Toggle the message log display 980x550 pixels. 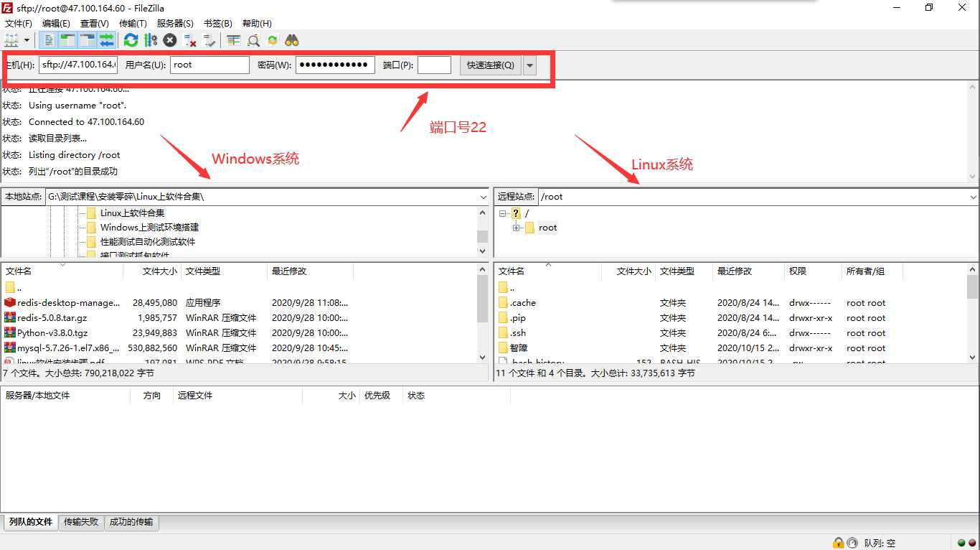point(49,40)
